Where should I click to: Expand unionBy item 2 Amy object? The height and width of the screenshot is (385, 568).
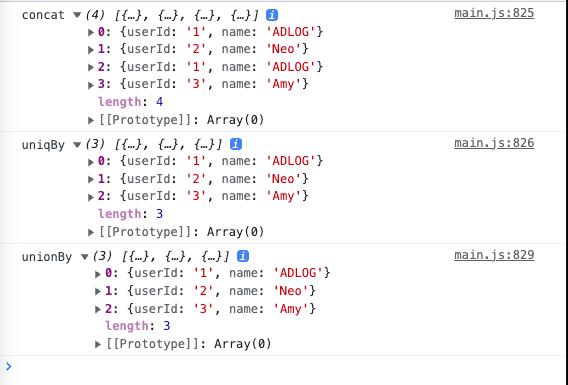click(x=98, y=309)
